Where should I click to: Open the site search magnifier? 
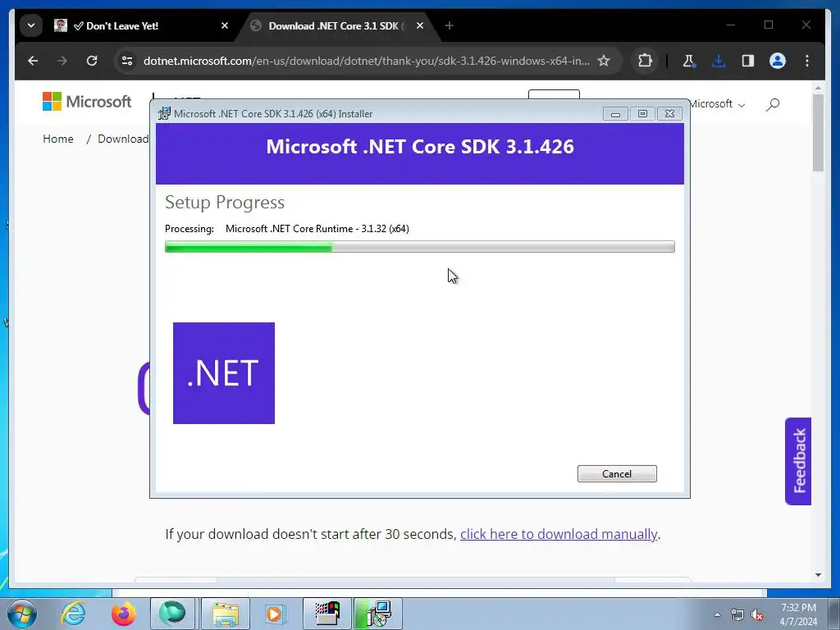tap(773, 104)
